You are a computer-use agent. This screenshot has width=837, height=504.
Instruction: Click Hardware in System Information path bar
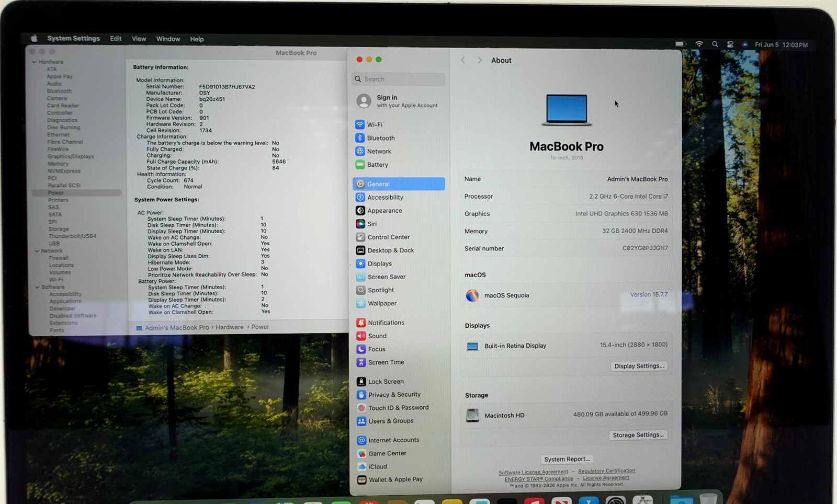pyautogui.click(x=230, y=327)
